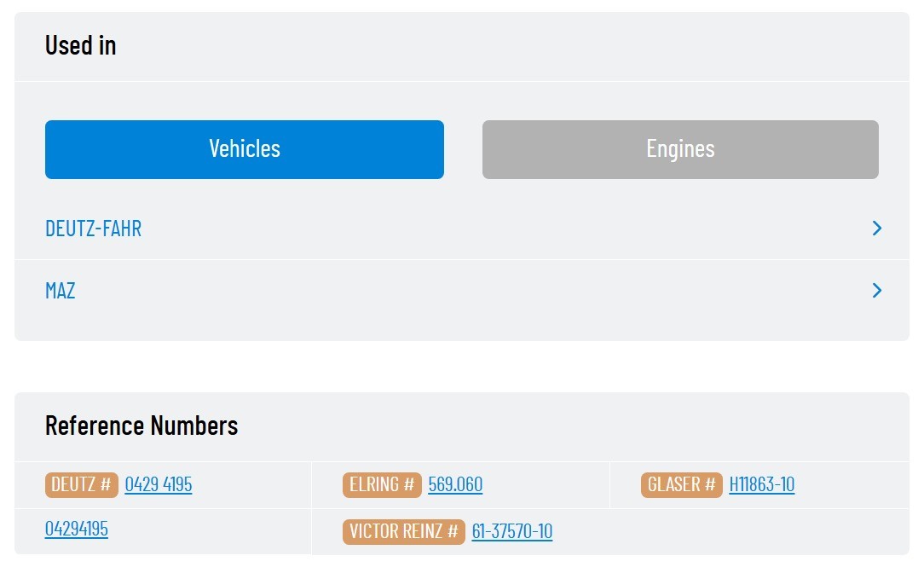
Task: Click the DEUTZ # brand badge
Action: [x=81, y=484]
